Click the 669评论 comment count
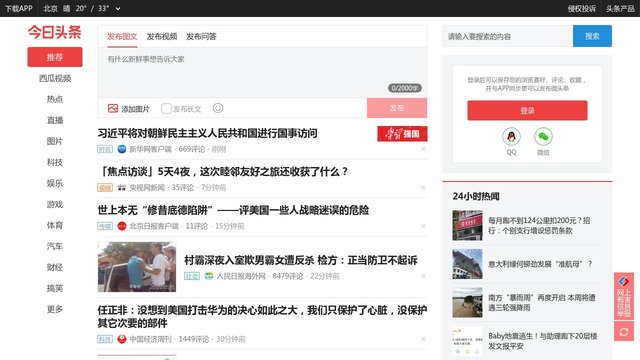Viewport: 640px width, 360px height. (x=191, y=149)
